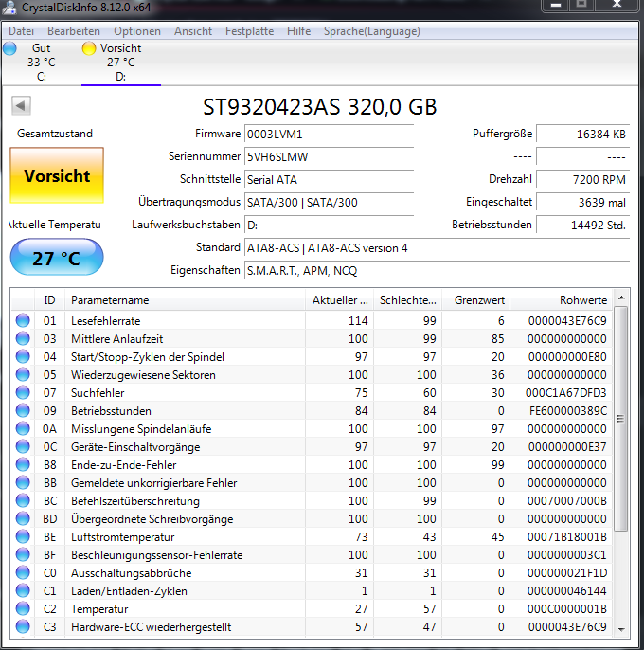Click the status orb for Gemeldete unkorrigierbare Fehler
This screenshot has height=650, width=644.
pyautogui.click(x=23, y=483)
